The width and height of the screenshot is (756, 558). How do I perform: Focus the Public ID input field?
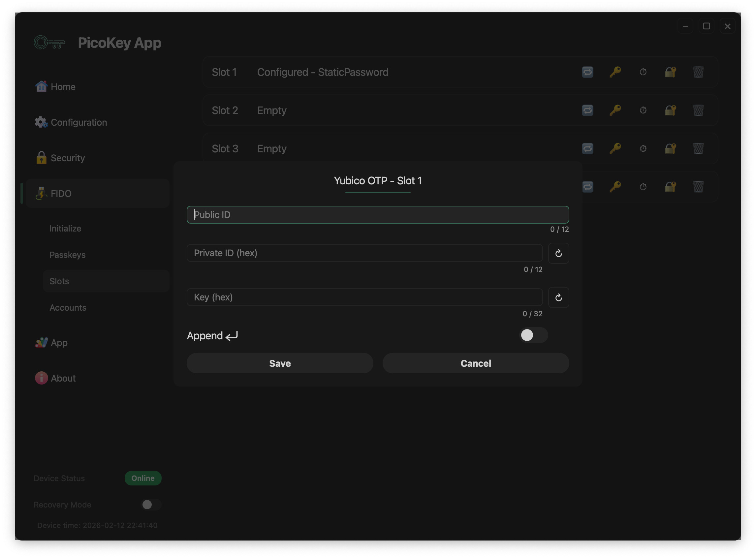377,214
